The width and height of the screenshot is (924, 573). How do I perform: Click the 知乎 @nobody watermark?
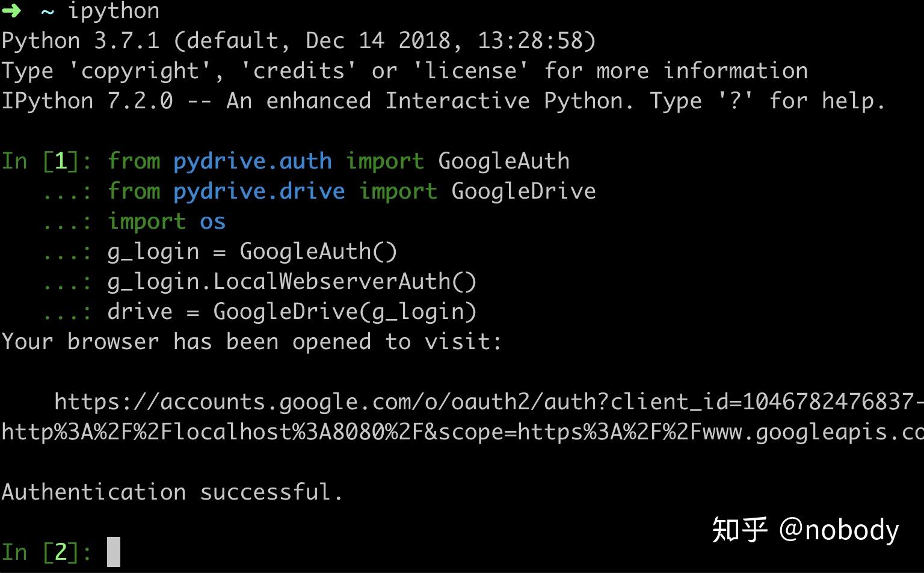(806, 530)
